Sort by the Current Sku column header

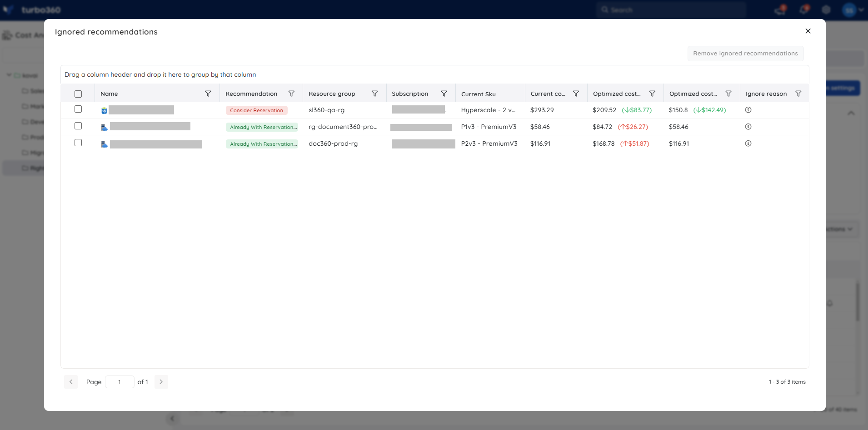tap(479, 94)
